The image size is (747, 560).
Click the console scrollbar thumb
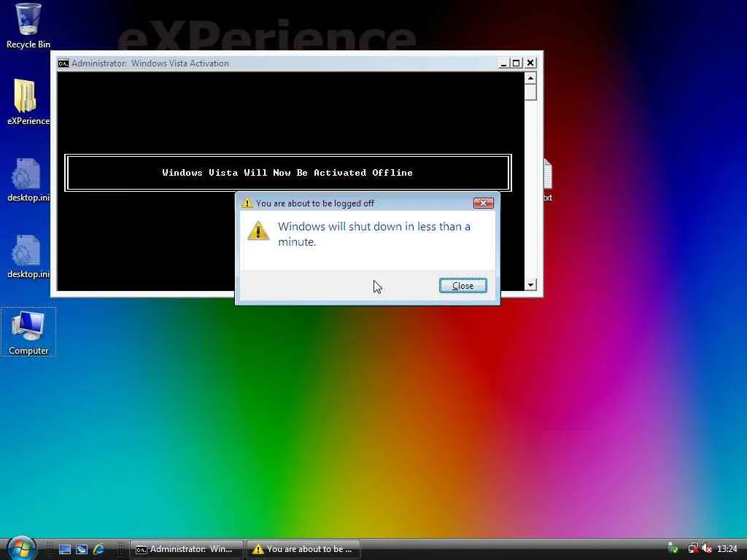click(531, 93)
